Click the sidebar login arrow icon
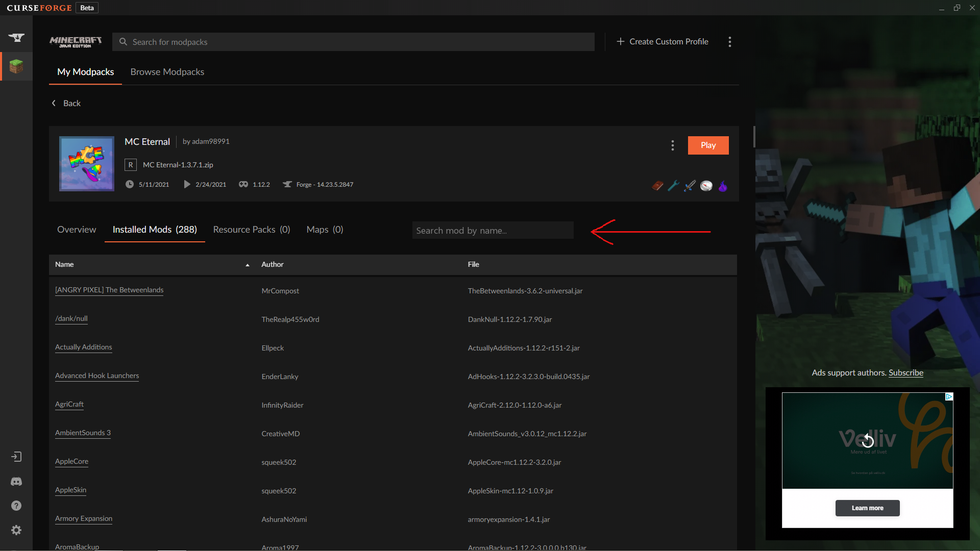980x551 pixels. [x=16, y=457]
